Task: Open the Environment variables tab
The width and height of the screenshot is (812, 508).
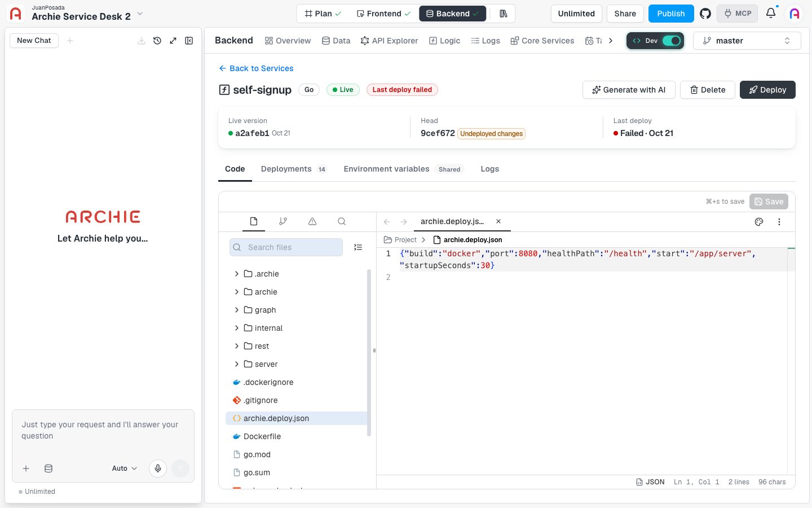Action: 403,169
